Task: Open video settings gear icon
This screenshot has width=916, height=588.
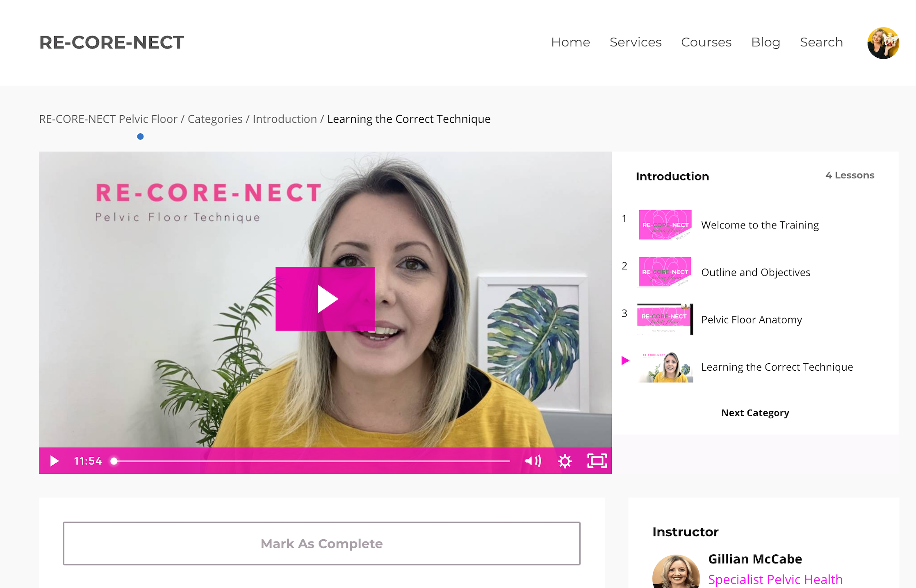Action: point(565,461)
